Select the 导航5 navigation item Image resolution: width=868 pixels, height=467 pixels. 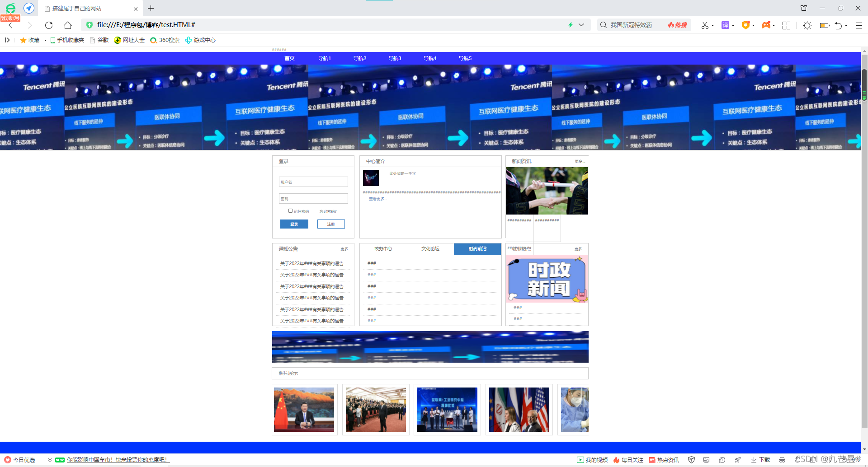point(465,58)
